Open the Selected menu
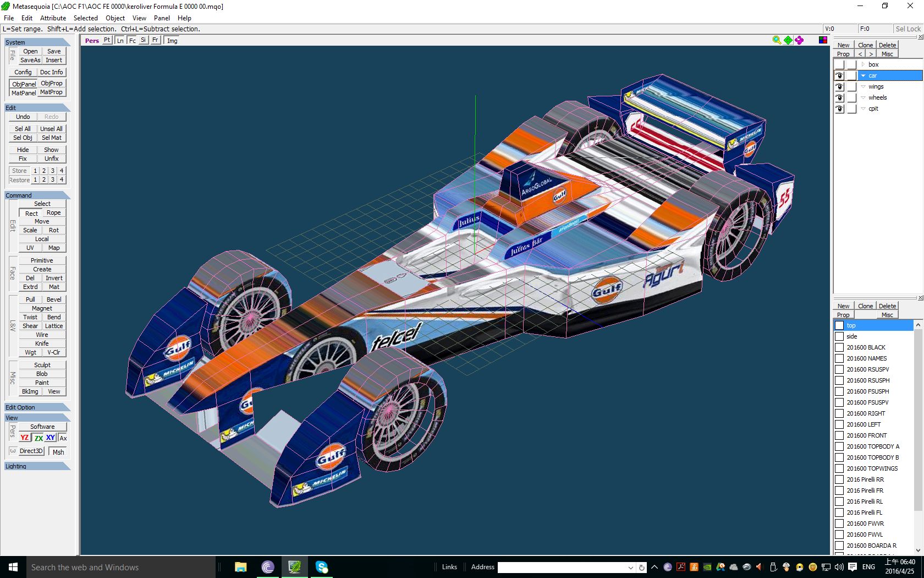This screenshot has width=924, height=578. (85, 18)
